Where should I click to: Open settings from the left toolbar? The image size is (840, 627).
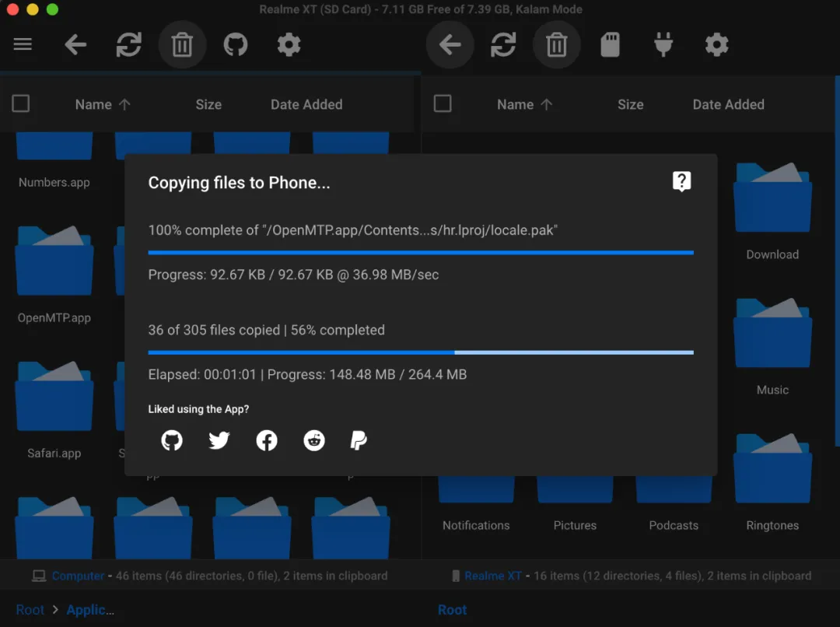tap(289, 44)
